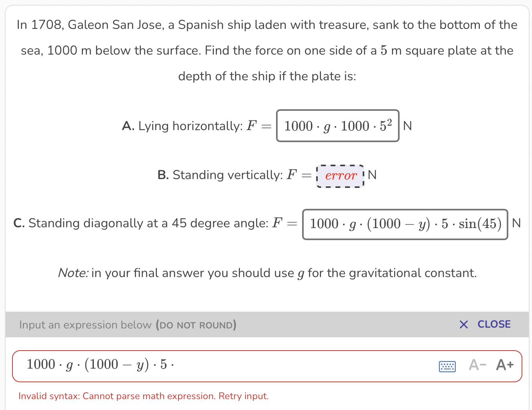Open the part C expression box for editing
Screen dimensions: 532x410
(405, 224)
